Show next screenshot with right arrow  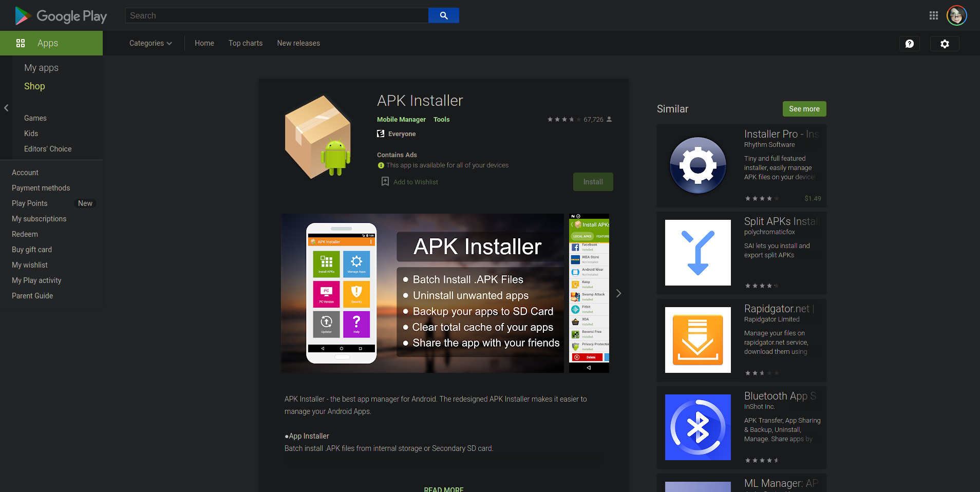619,293
